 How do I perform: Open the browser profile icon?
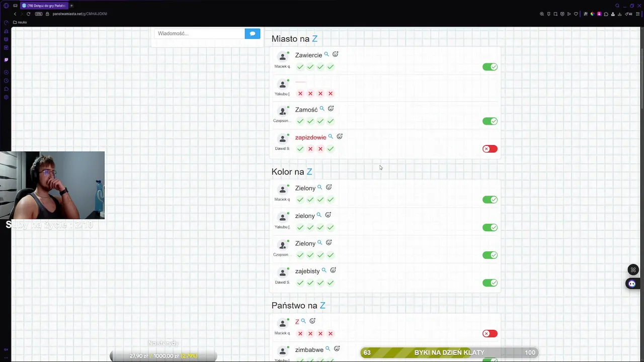coord(612,14)
